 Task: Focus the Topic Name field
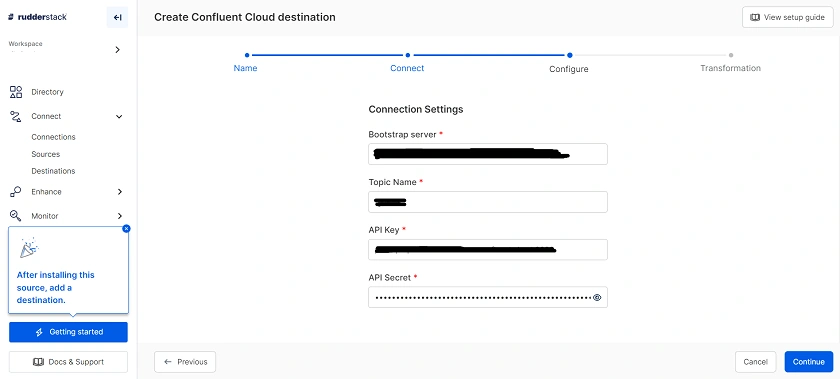488,202
